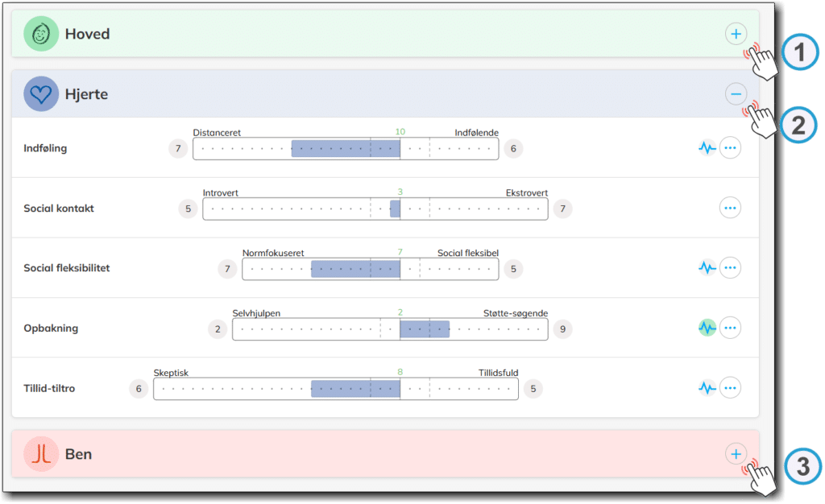
Task: Open more options for Social kontakt
Action: 730,208
